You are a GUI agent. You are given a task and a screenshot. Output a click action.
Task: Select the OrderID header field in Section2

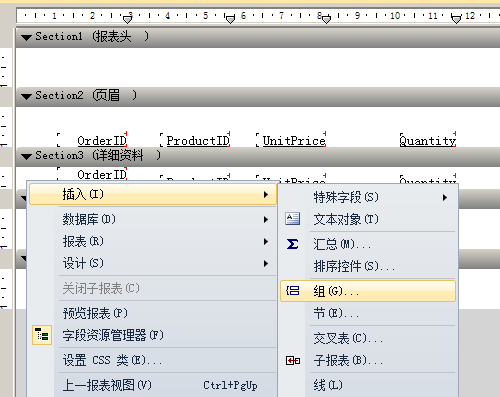coord(92,140)
